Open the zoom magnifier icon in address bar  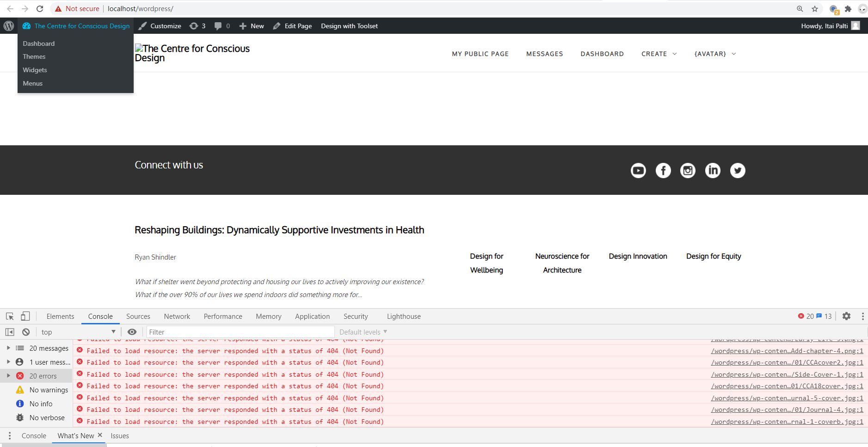pyautogui.click(x=800, y=9)
